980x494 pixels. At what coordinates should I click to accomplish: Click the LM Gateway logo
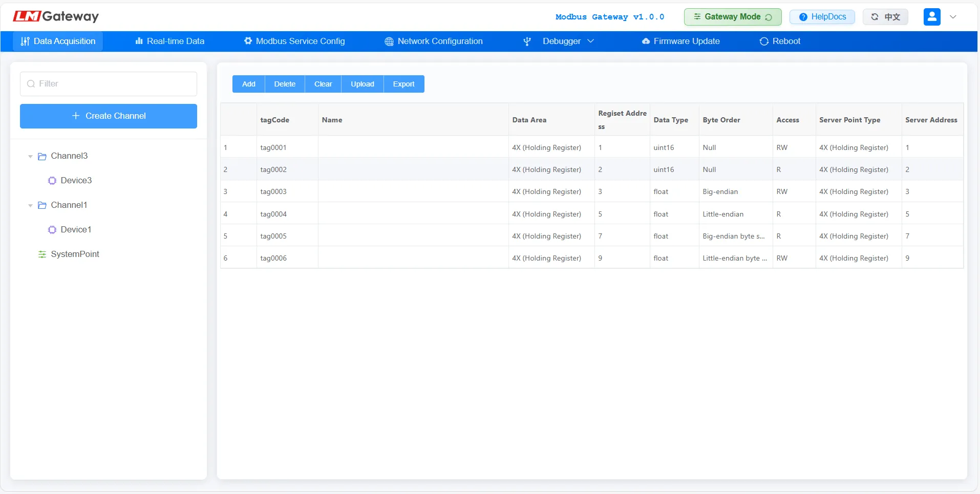coord(56,16)
